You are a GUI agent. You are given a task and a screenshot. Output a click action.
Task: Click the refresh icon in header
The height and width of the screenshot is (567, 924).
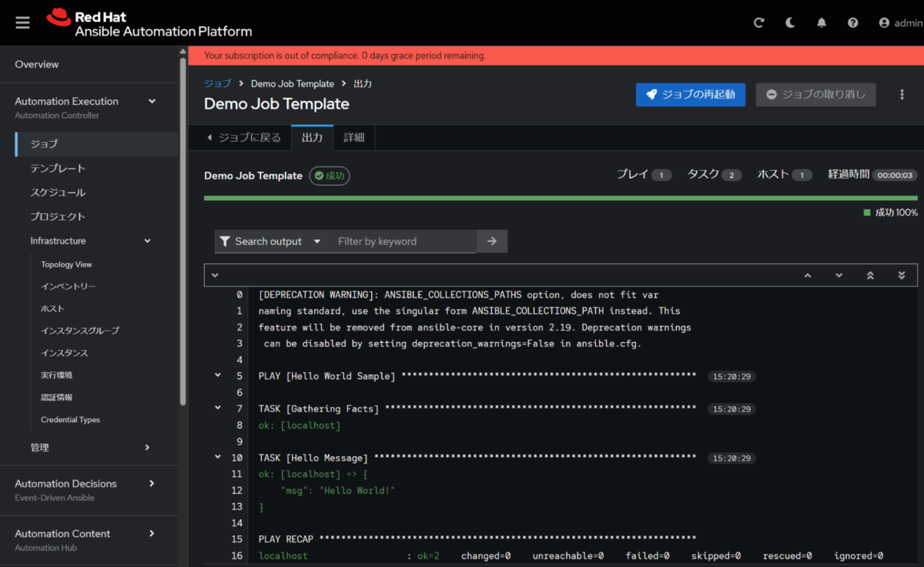click(758, 23)
